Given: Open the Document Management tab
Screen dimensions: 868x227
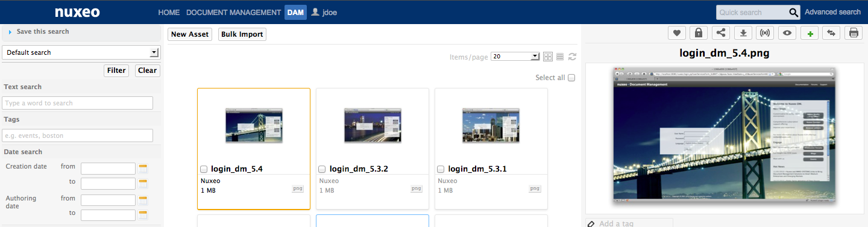Looking at the screenshot, I should (233, 12).
